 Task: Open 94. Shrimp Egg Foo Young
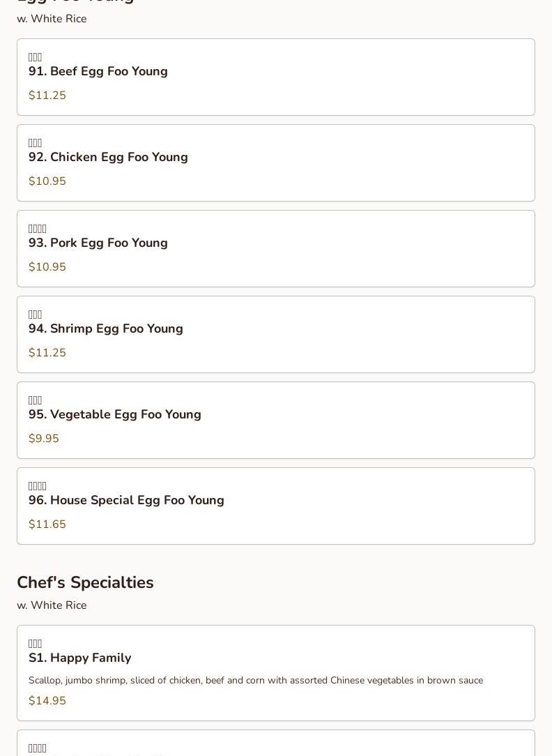[x=106, y=328]
